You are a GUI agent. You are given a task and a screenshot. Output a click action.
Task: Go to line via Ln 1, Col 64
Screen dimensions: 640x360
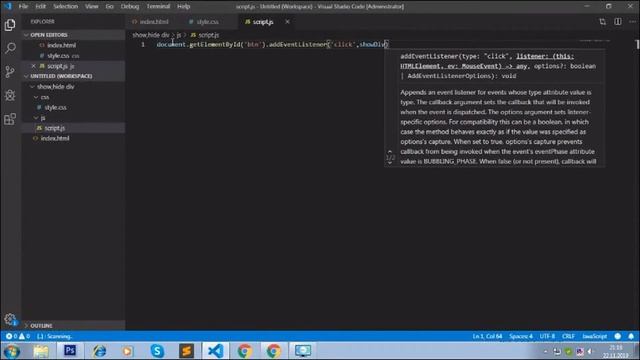point(487,336)
